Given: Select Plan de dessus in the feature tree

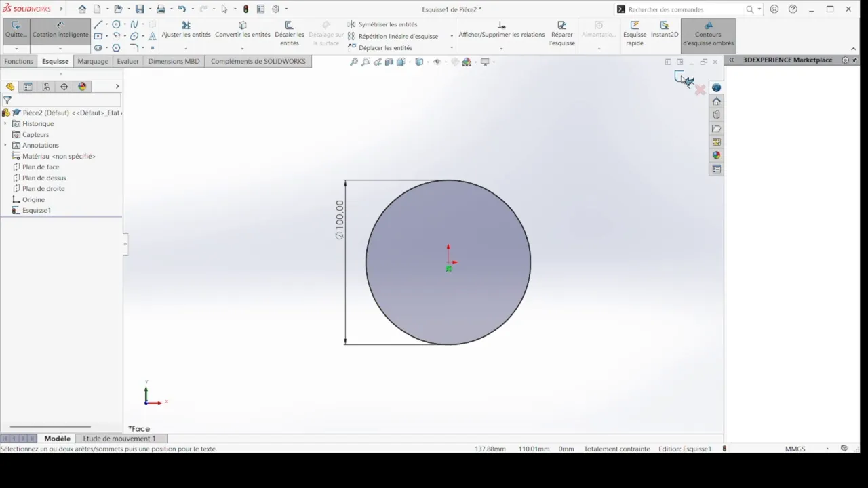Looking at the screenshot, I should pyautogui.click(x=44, y=178).
